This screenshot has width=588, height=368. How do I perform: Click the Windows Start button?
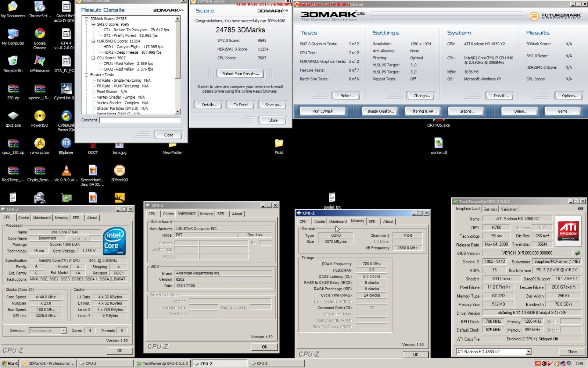[x=10, y=364]
